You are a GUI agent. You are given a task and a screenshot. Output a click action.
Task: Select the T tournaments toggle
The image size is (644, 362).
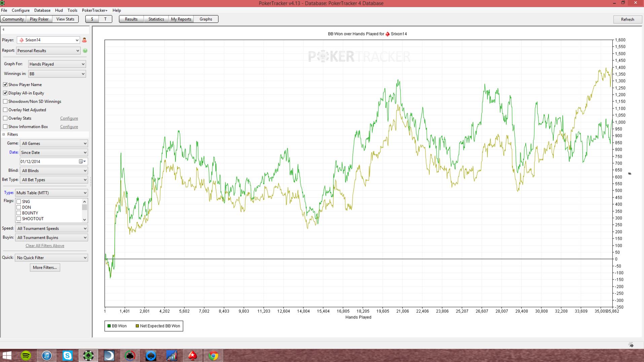point(105,19)
